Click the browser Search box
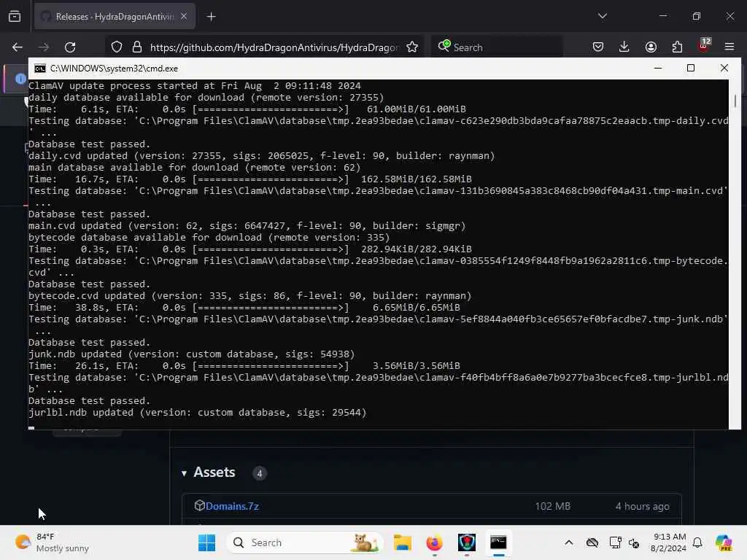 coord(496,47)
